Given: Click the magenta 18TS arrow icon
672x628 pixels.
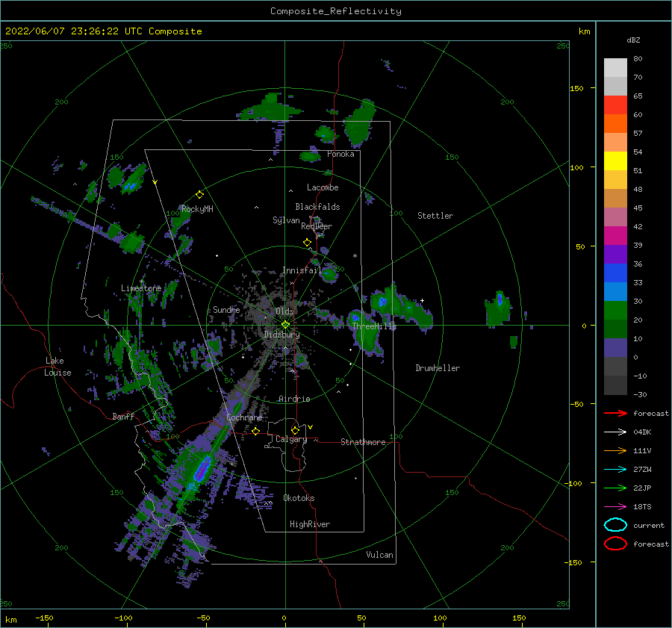Looking at the screenshot, I should pos(615,507).
